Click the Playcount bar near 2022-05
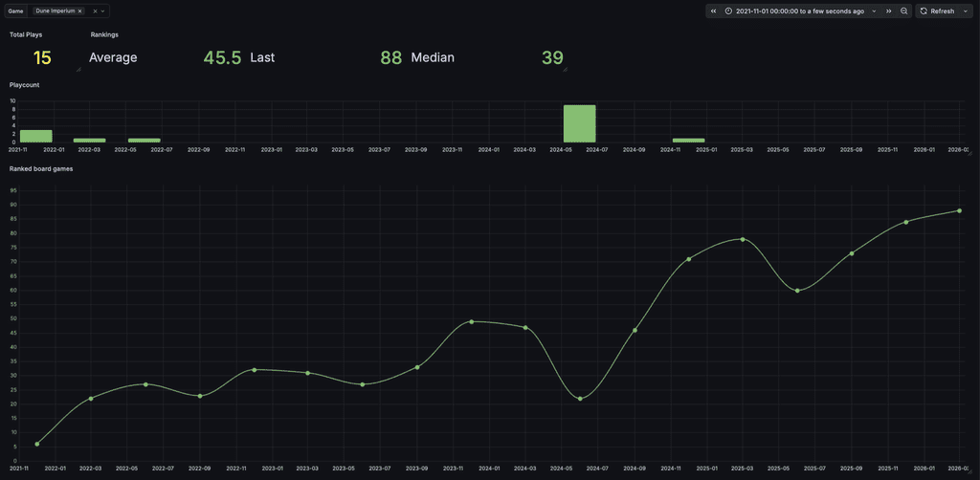The height and width of the screenshot is (480, 980). 145,141
